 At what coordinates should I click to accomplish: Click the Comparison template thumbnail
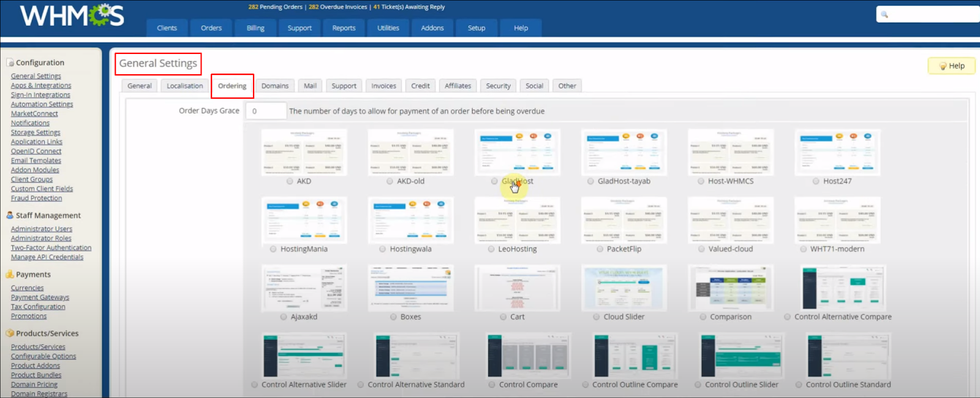click(x=731, y=288)
